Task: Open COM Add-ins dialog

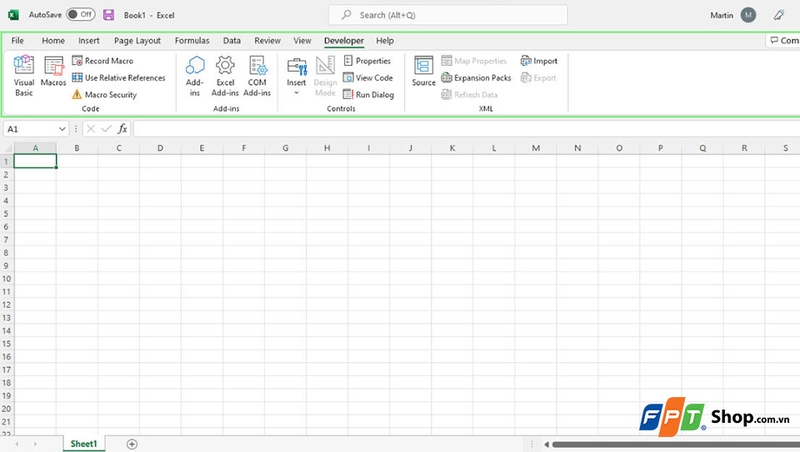Action: [x=257, y=76]
